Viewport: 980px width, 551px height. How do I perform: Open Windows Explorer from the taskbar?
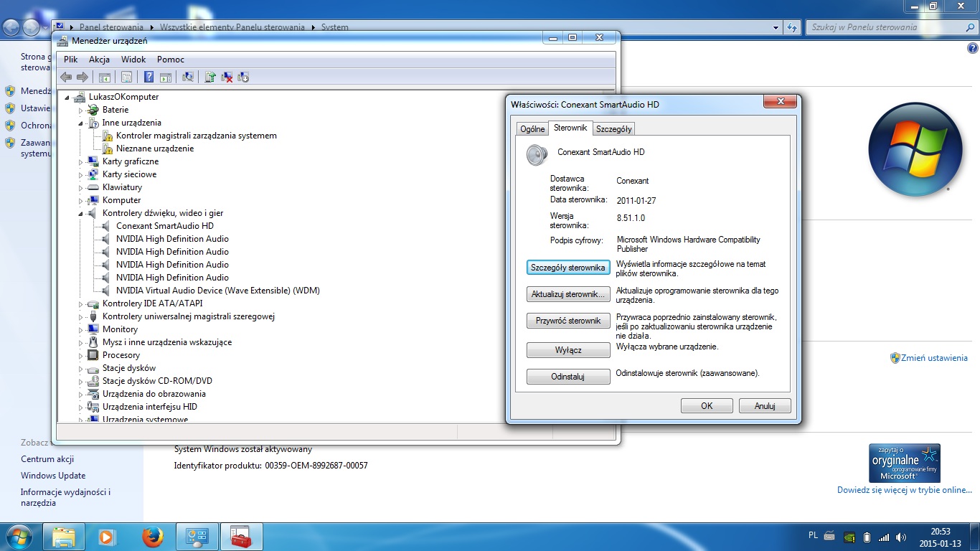(64, 537)
